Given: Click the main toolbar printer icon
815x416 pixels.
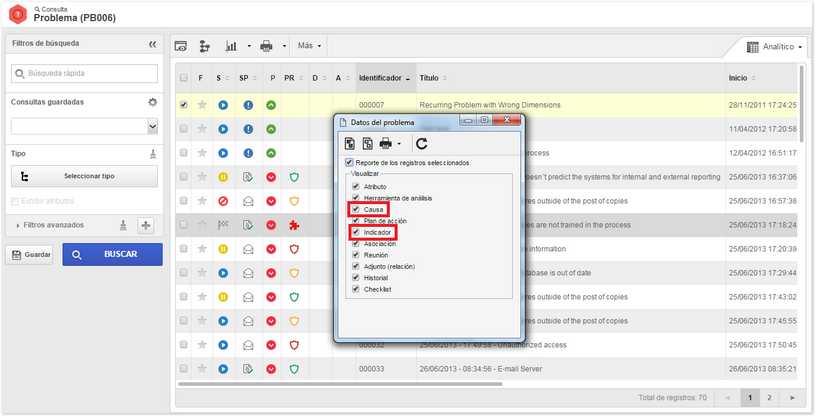Looking at the screenshot, I should 266,46.
